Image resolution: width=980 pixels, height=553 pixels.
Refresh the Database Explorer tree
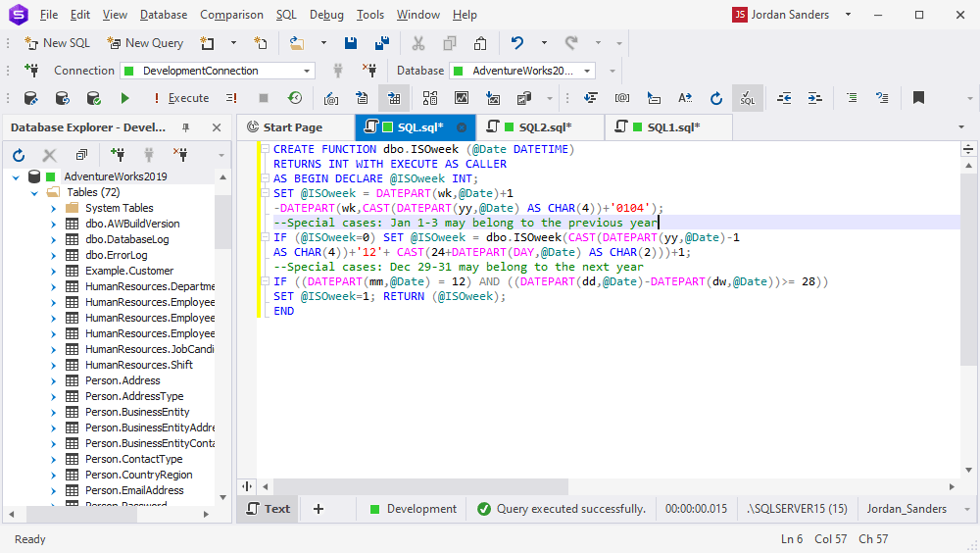[19, 155]
